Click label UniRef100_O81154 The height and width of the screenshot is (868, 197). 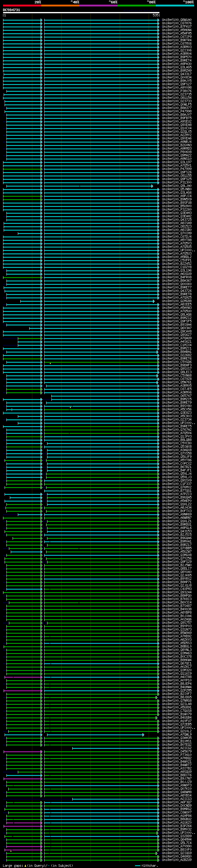pos(177,98)
